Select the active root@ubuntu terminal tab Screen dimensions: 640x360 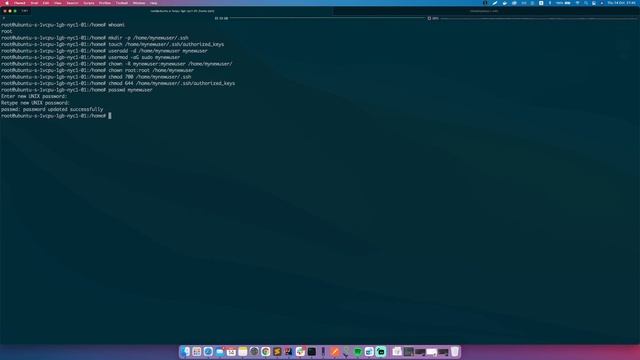click(x=182, y=11)
